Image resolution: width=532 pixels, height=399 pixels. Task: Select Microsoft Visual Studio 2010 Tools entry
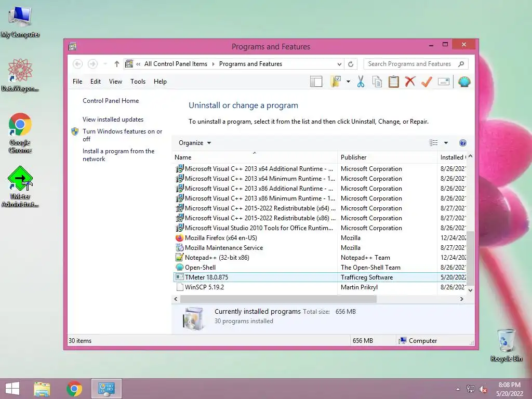pyautogui.click(x=320, y=228)
